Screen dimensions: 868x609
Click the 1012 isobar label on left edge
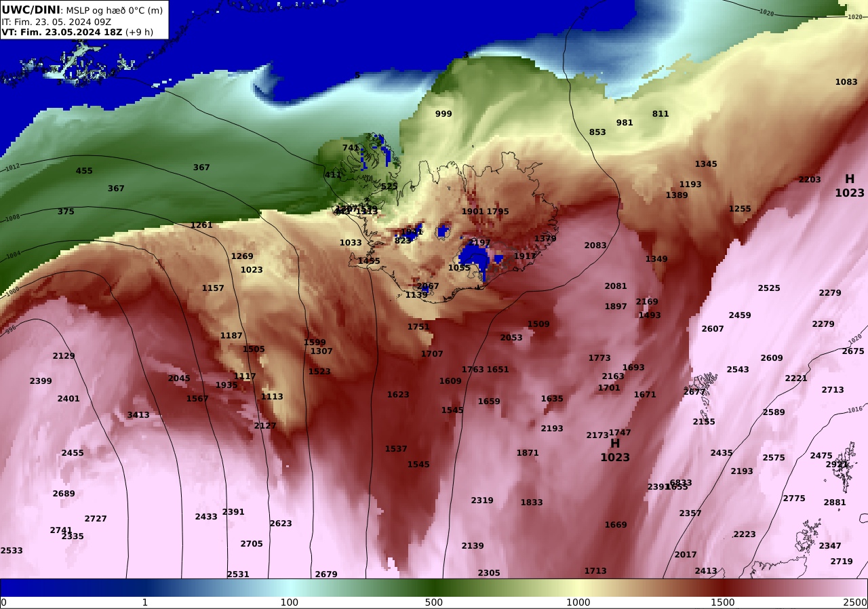[x=13, y=167]
